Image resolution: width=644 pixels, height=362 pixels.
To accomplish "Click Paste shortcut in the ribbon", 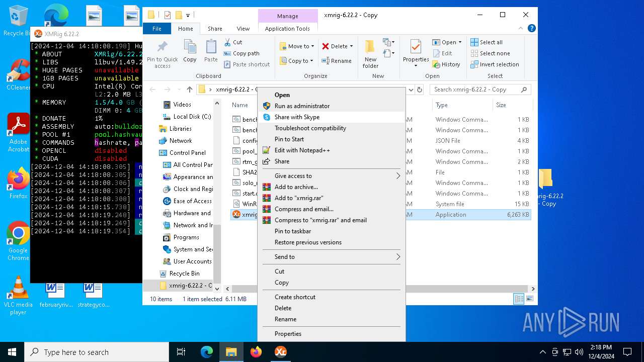I will coord(247,64).
